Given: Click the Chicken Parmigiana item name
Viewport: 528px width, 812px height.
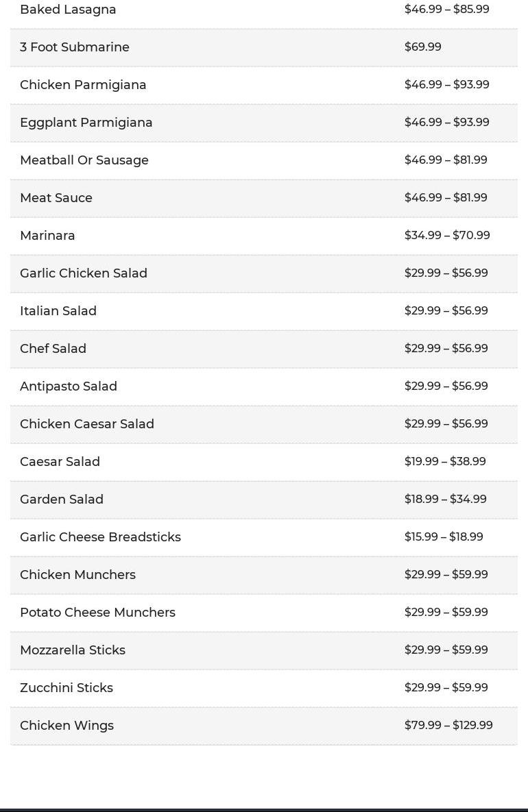Looking at the screenshot, I should (83, 85).
